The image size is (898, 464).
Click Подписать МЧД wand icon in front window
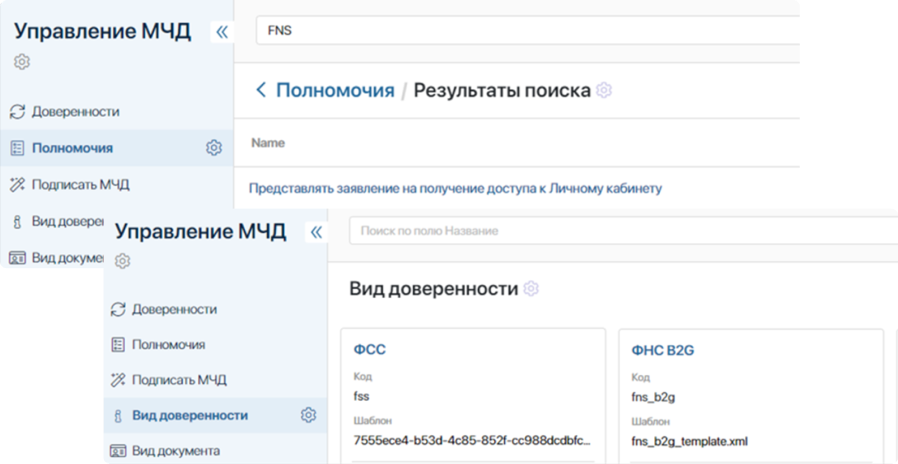click(118, 380)
